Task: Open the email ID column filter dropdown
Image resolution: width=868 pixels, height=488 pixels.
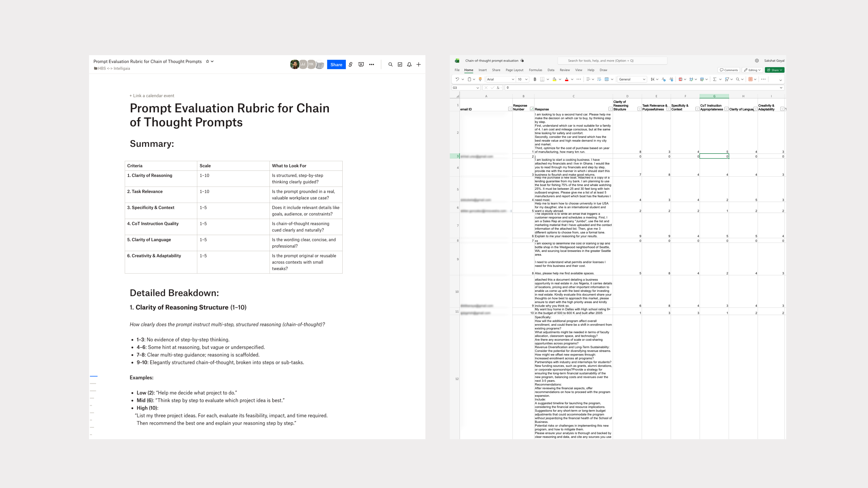Action: [x=510, y=109]
